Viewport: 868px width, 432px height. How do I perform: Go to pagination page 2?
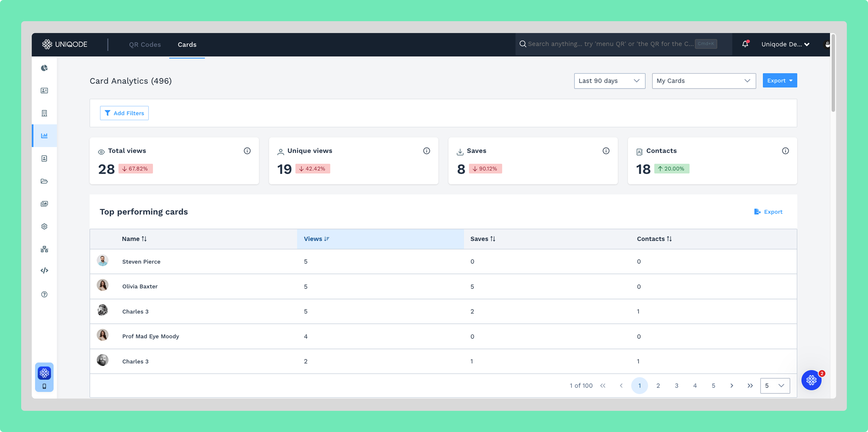[x=658, y=385]
